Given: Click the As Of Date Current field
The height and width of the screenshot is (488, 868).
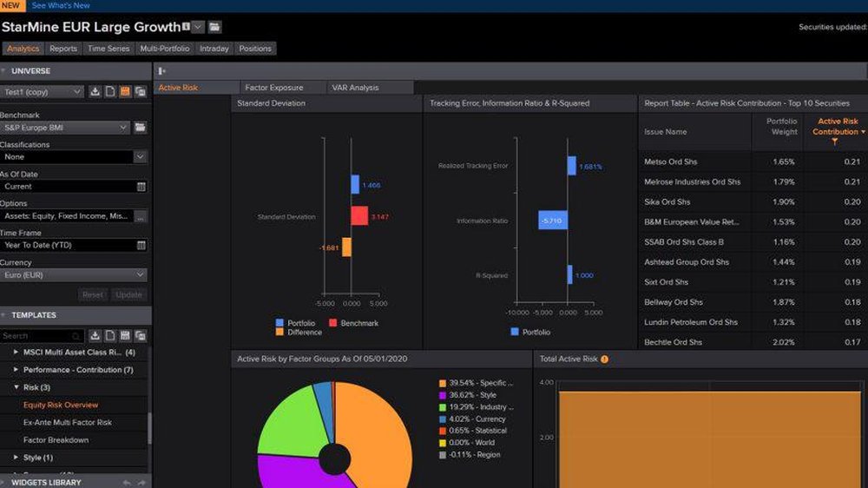Looking at the screenshot, I should pos(73,187).
